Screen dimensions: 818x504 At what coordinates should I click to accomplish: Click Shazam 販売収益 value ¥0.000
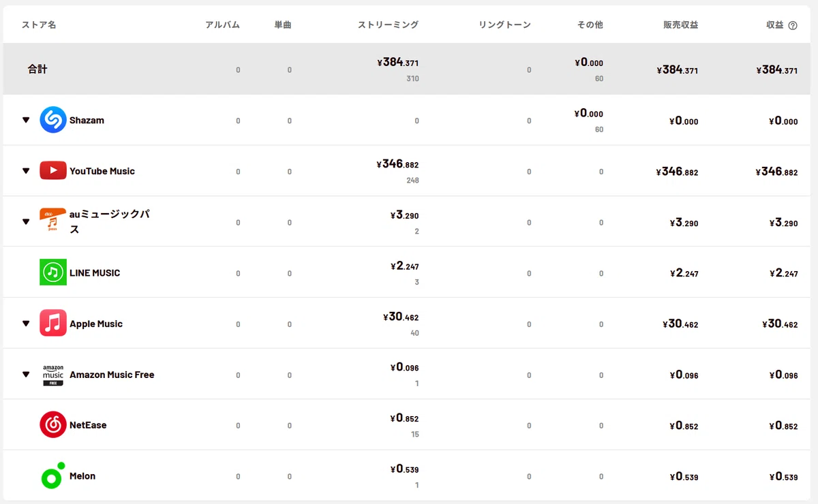coord(684,121)
